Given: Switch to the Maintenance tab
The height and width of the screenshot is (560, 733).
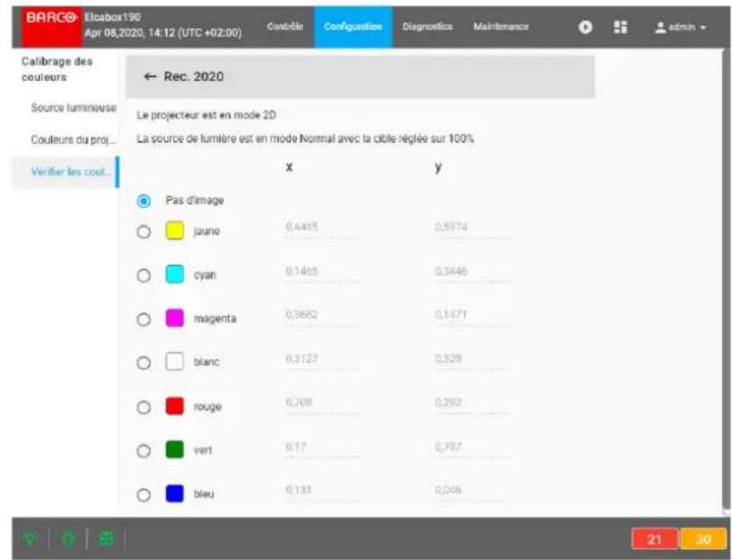Looking at the screenshot, I should coord(500,26).
